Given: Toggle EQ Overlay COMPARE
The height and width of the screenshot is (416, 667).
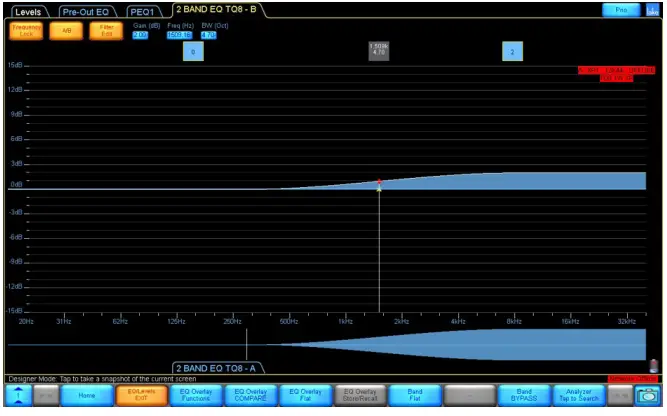Looking at the screenshot, I should tap(251, 395).
